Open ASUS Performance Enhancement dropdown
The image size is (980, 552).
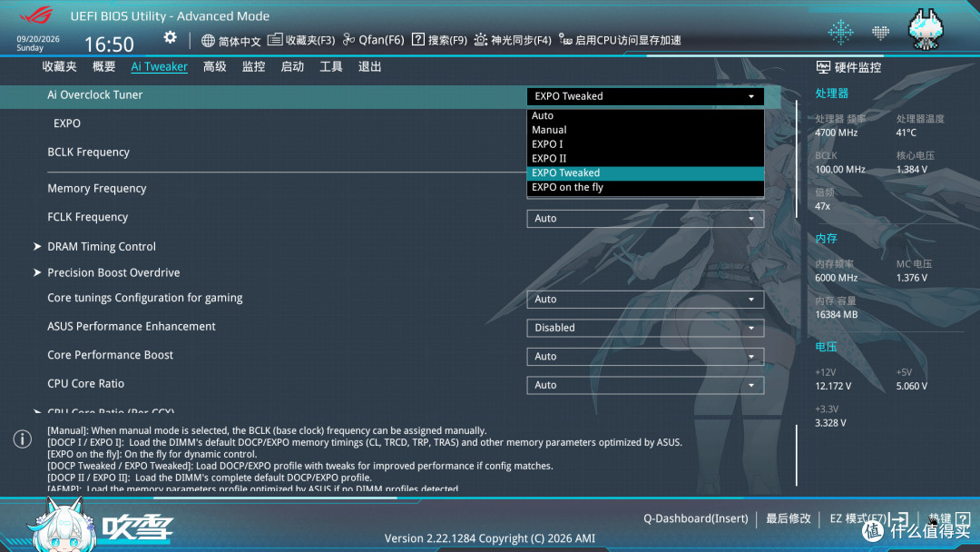click(645, 328)
